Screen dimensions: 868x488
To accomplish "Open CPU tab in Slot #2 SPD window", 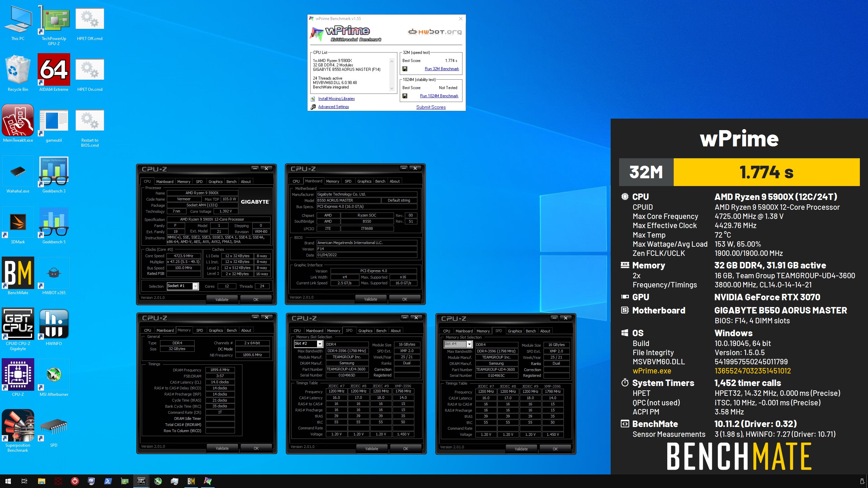I will coord(297,331).
